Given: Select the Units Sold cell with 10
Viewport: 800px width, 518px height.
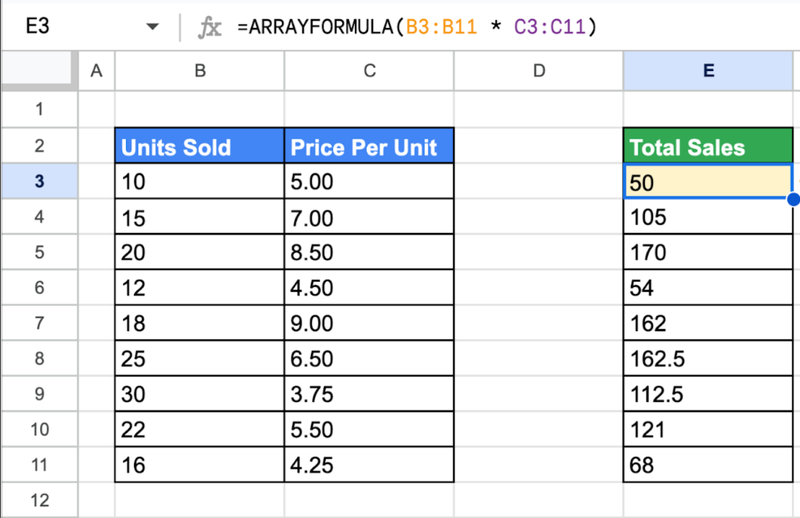Looking at the screenshot, I should (x=199, y=181).
